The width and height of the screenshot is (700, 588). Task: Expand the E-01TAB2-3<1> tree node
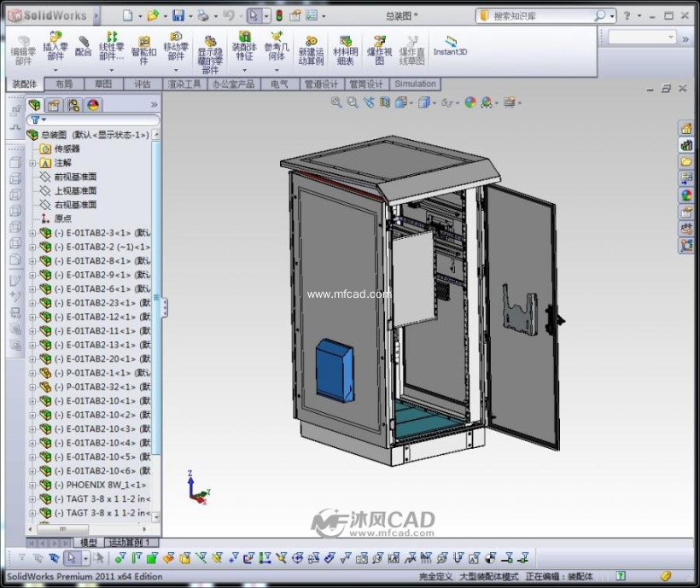(x=32, y=233)
